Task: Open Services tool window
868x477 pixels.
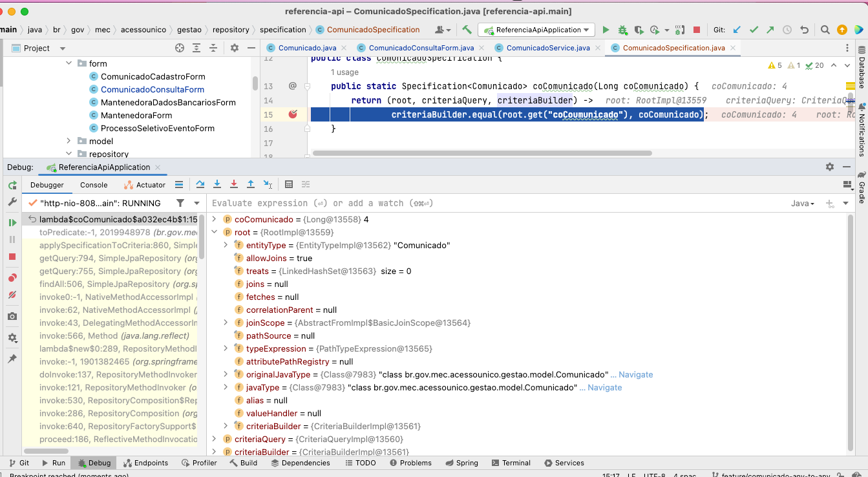Action: tap(564, 463)
